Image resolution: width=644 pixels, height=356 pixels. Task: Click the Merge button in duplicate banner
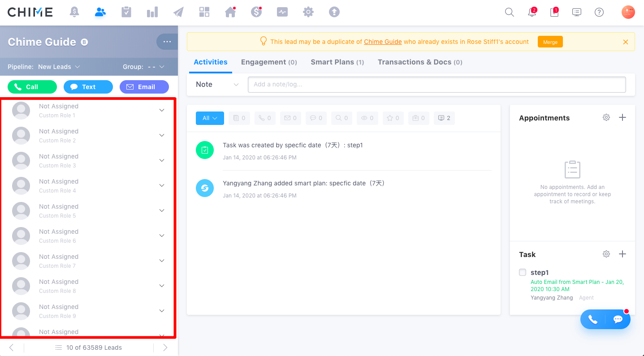(550, 42)
